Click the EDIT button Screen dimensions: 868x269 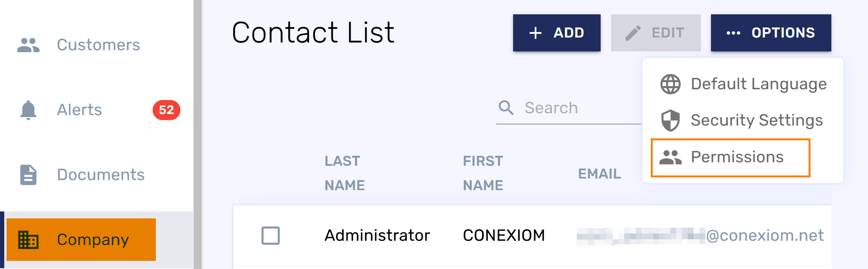[655, 33]
